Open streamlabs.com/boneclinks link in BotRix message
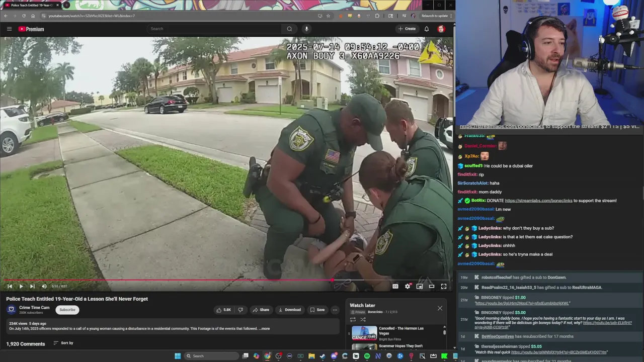The width and height of the screenshot is (644, 362). pyautogui.click(x=538, y=201)
